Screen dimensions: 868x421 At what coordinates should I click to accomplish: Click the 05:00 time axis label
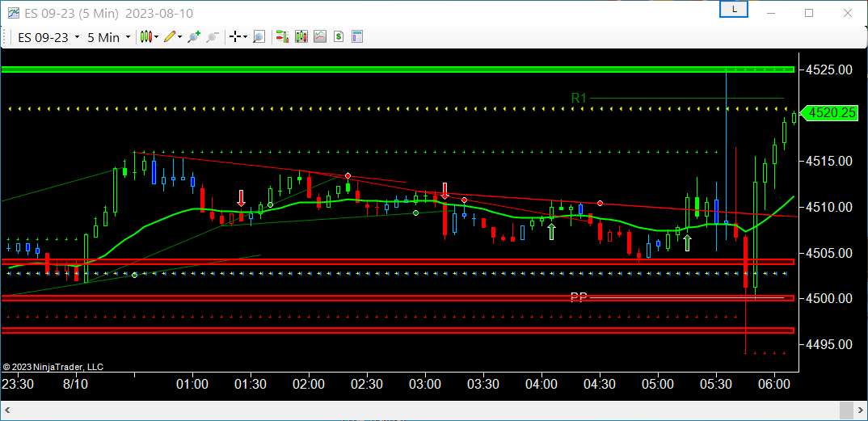[658, 383]
